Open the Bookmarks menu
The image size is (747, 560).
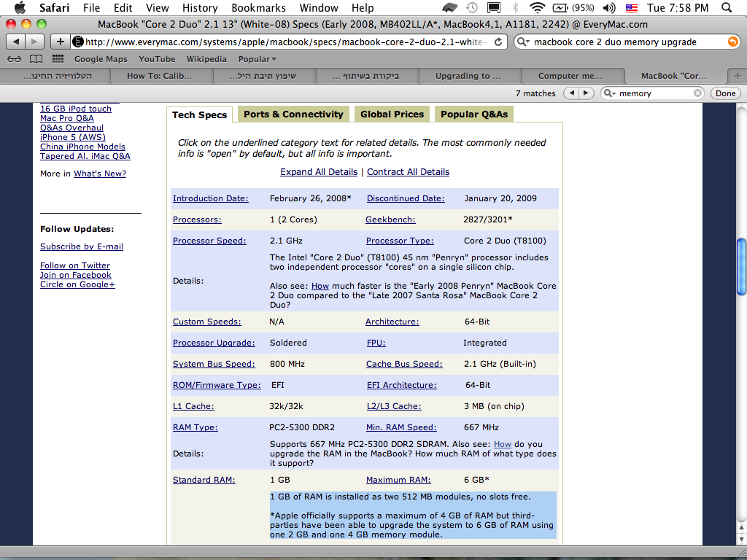259,7
